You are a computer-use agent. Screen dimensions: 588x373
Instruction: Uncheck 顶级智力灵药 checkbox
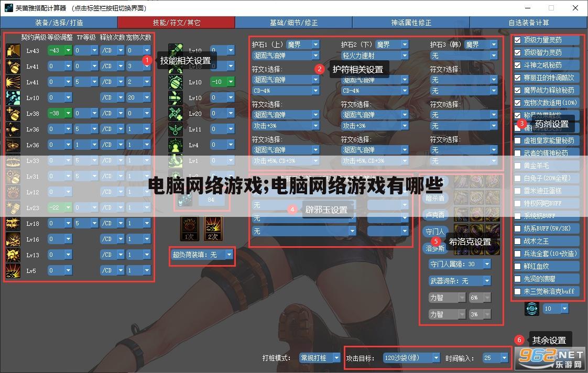517,52
